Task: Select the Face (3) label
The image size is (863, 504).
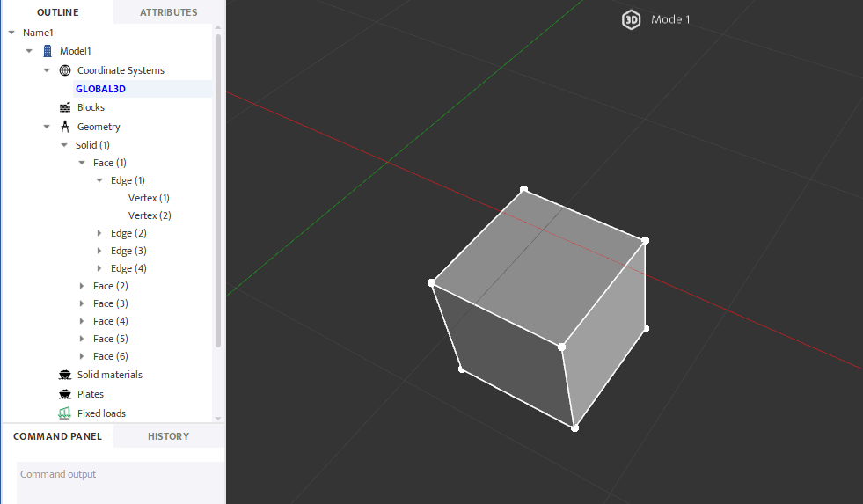Action: (111, 303)
